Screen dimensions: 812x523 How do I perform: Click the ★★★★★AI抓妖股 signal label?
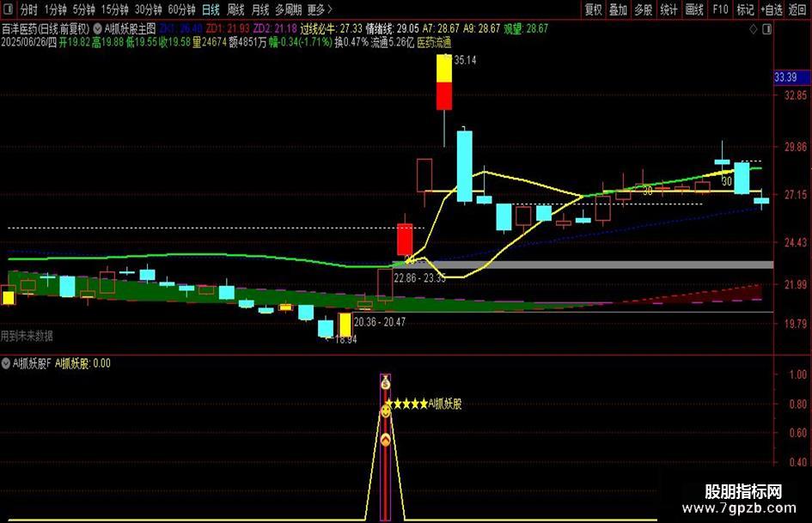click(x=424, y=404)
